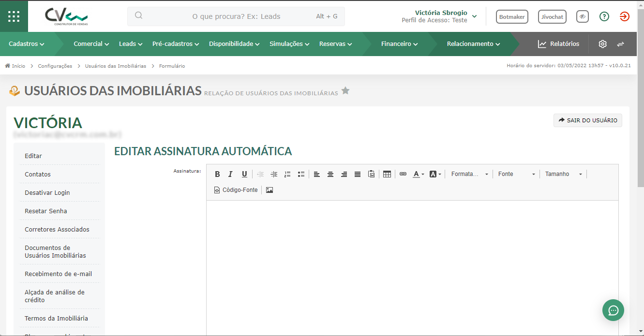The image size is (644, 336).
Task: Favorite this page with the star
Action: coord(345,90)
